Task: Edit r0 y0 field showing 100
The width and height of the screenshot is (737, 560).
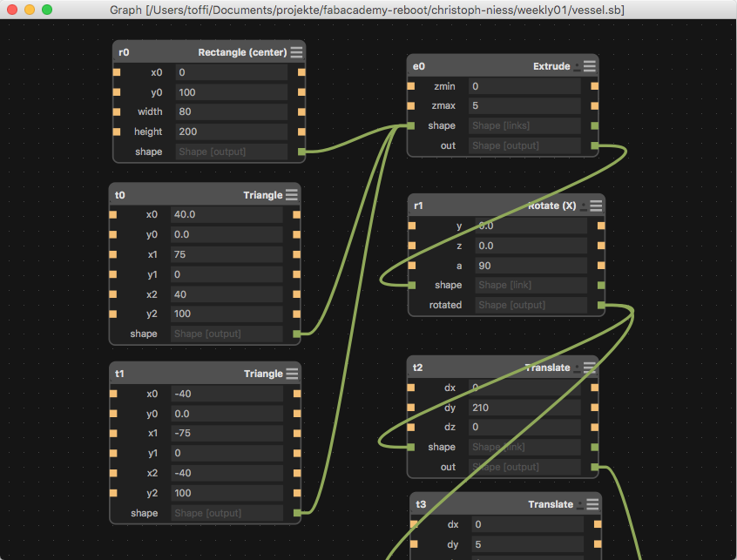Action: tap(232, 92)
